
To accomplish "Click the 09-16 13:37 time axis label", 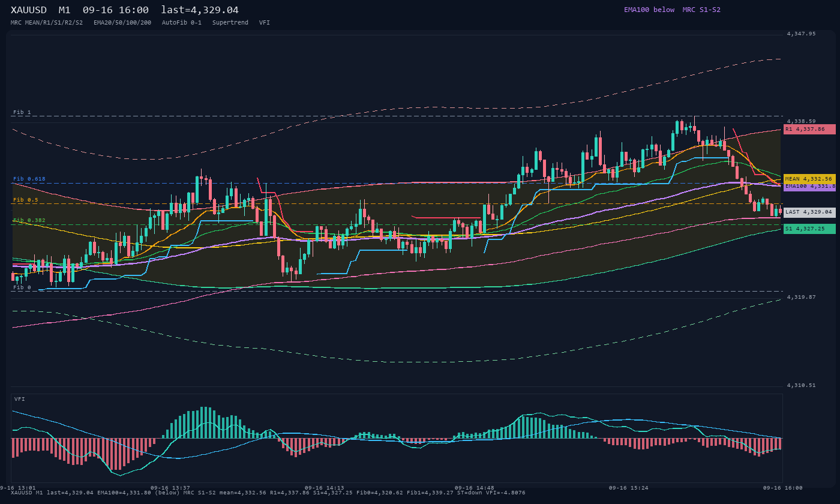I will pos(170,488).
